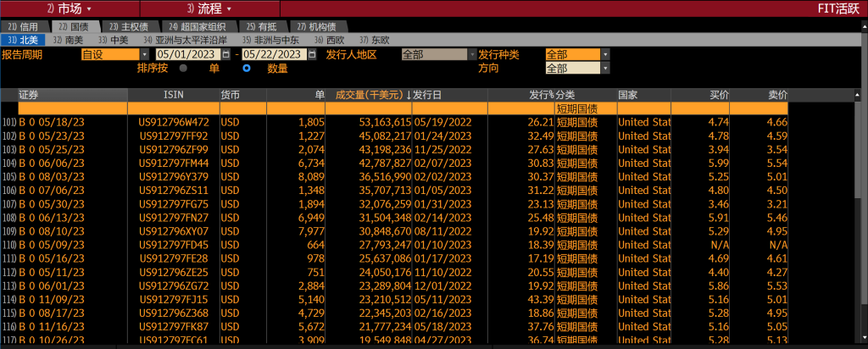Viewport: 868px width, 349px height.
Task: Open the 发行人地区 全部 dropdown
Action: coord(472,55)
